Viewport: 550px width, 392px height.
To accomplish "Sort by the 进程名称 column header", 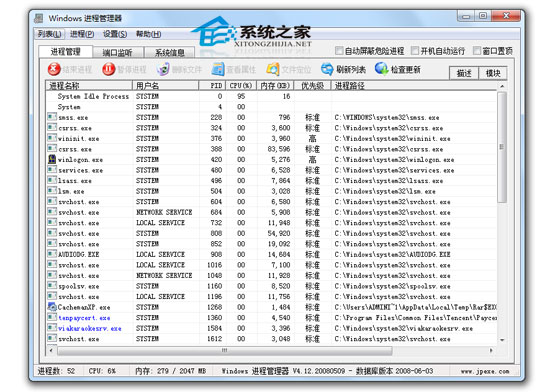I will pos(89,86).
